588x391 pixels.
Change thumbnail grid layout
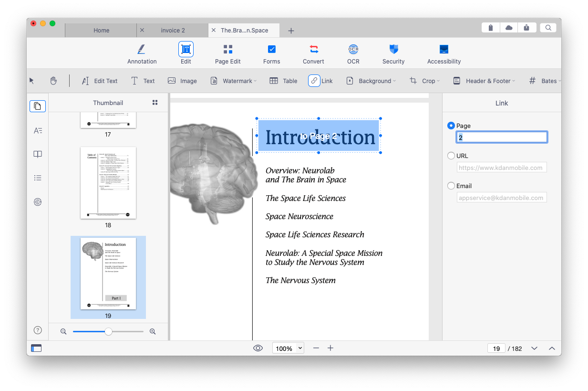(x=155, y=103)
